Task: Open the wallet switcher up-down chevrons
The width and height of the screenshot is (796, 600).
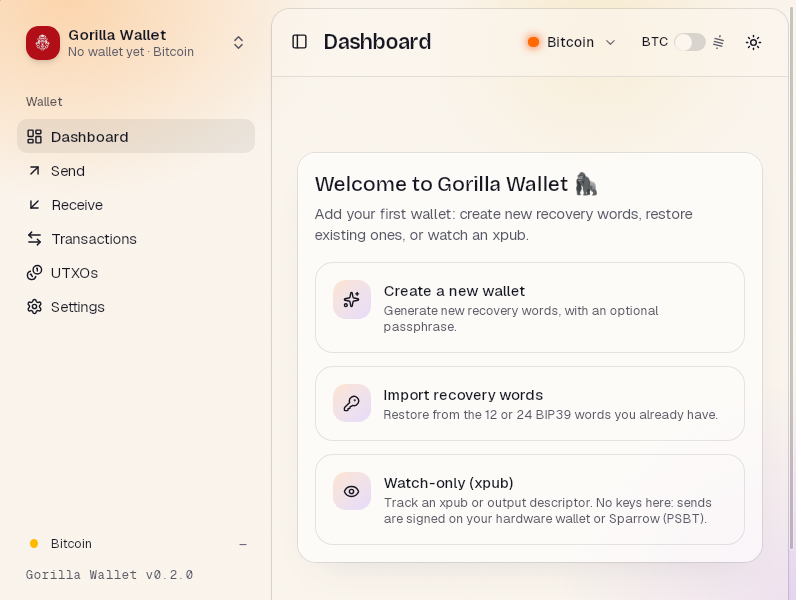Action: (238, 43)
